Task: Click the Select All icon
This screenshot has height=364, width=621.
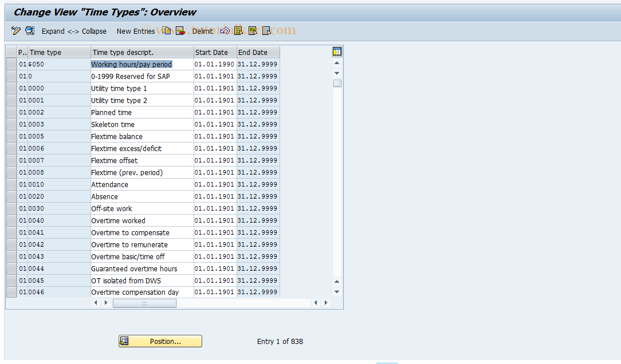Action: coord(238,31)
